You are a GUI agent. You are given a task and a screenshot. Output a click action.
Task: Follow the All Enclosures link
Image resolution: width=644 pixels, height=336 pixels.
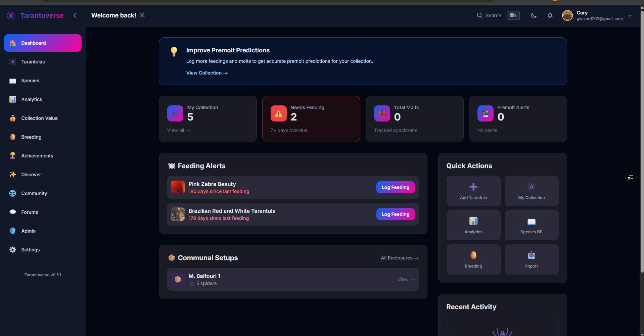tap(400, 258)
